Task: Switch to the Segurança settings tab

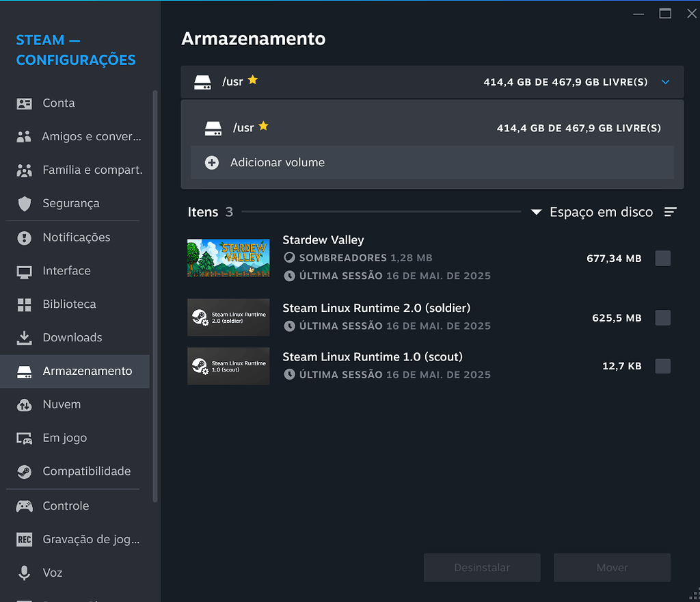Action: tap(69, 203)
